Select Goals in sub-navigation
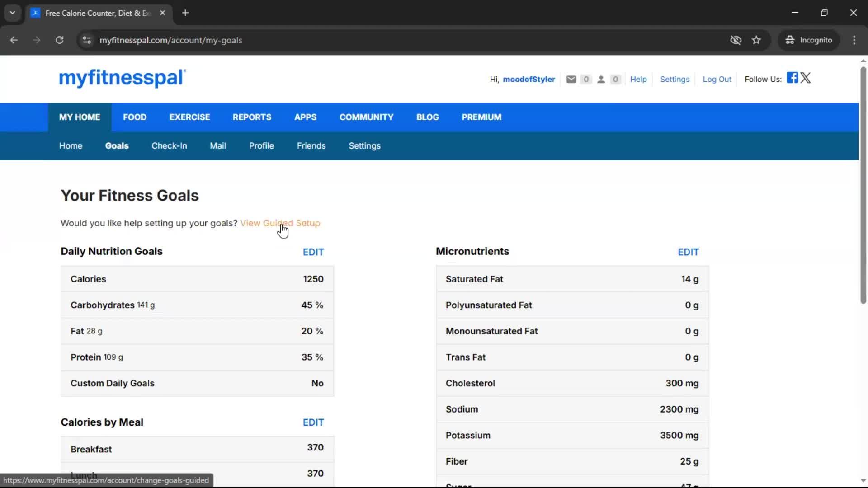Image resolution: width=868 pixels, height=488 pixels. click(x=117, y=146)
